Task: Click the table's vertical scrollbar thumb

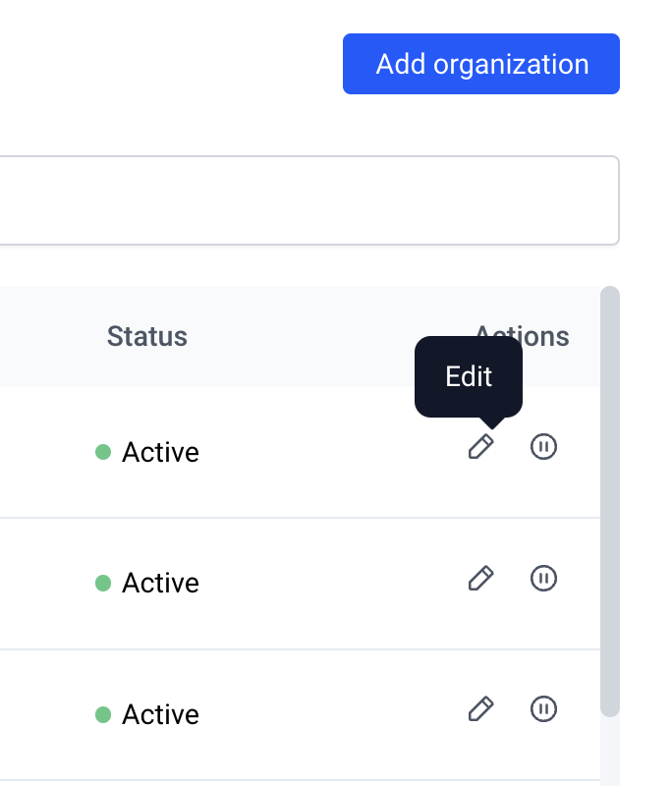Action: point(610,501)
